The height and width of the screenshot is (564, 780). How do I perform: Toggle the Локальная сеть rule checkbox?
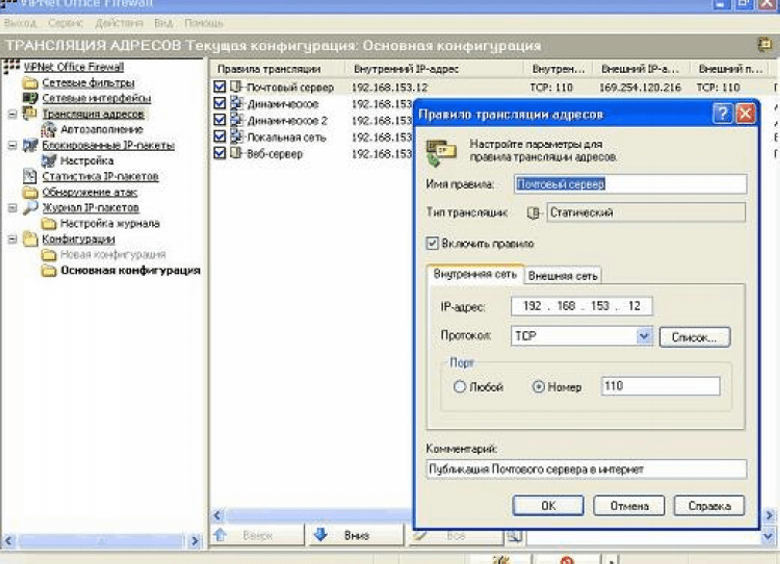[x=219, y=137]
